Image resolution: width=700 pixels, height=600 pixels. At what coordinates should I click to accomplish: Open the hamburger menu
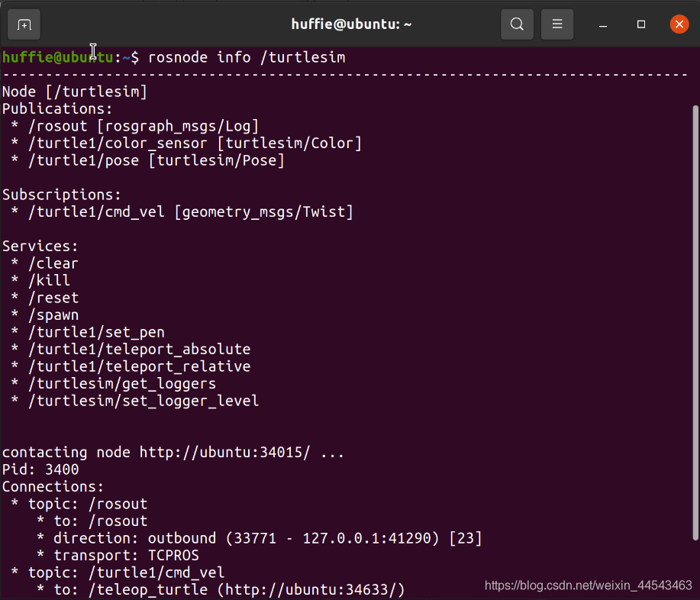coord(557,24)
